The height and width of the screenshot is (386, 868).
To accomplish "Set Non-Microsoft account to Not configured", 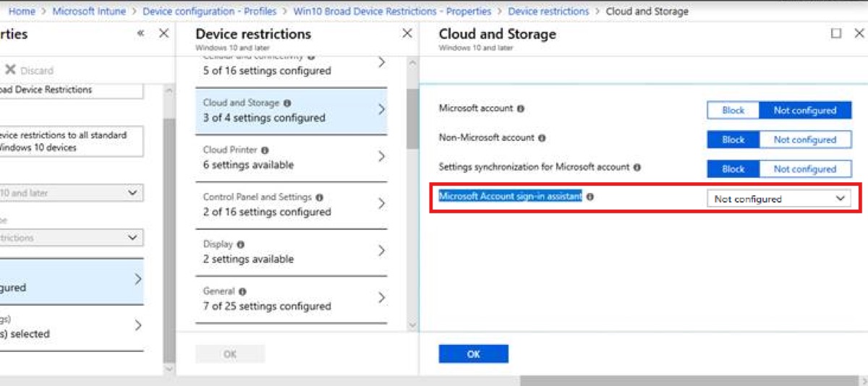I will click(805, 140).
